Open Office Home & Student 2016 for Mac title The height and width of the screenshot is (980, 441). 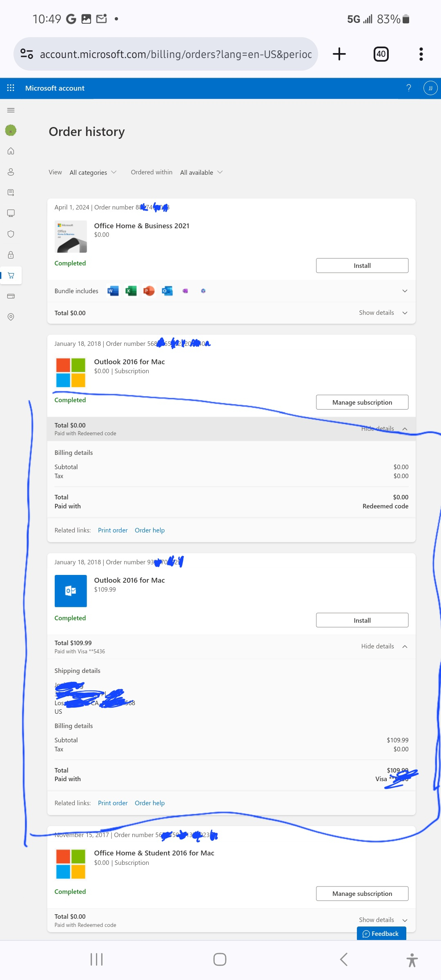(154, 853)
